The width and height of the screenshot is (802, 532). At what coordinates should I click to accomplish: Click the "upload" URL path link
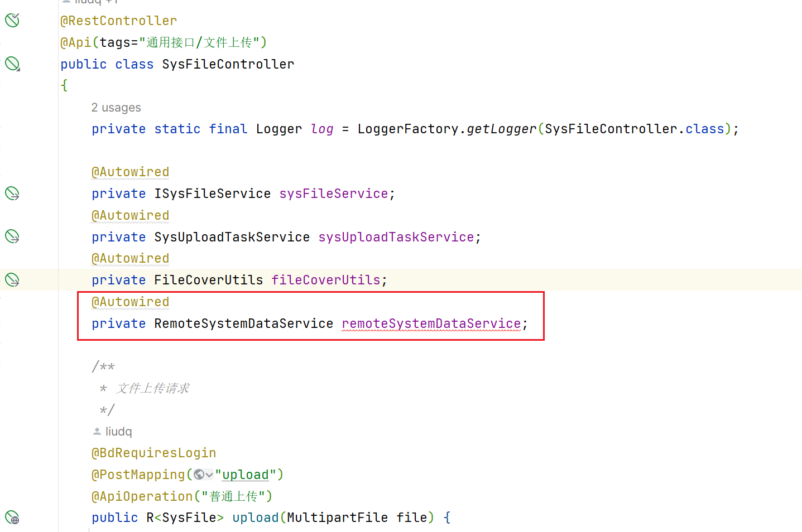246,475
